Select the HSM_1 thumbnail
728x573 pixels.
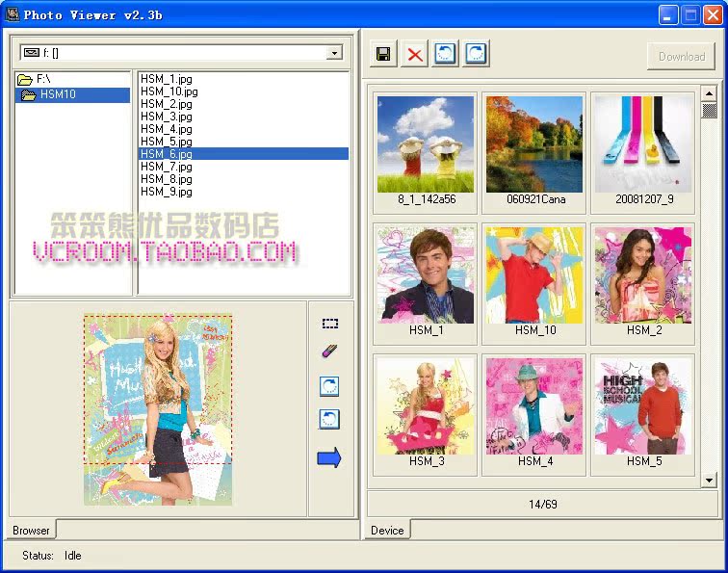click(x=426, y=284)
